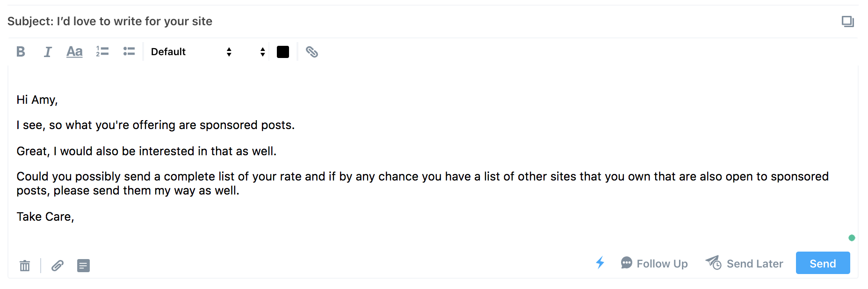Open the templates document icon

click(83, 266)
